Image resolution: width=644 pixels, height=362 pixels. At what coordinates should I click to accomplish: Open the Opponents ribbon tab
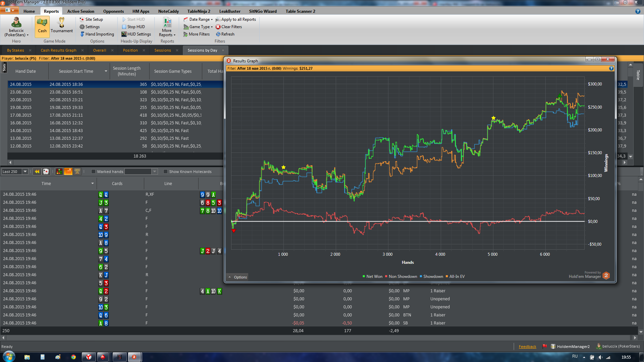click(113, 11)
